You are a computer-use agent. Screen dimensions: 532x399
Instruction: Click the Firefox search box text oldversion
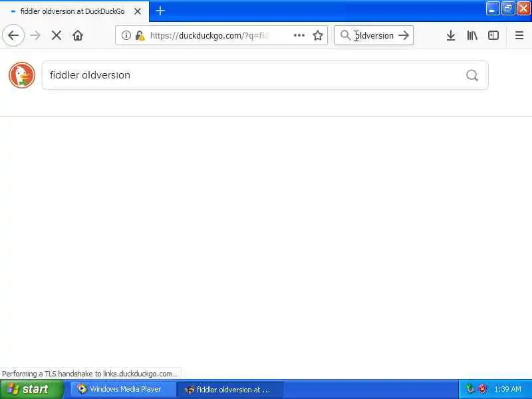click(x=374, y=35)
